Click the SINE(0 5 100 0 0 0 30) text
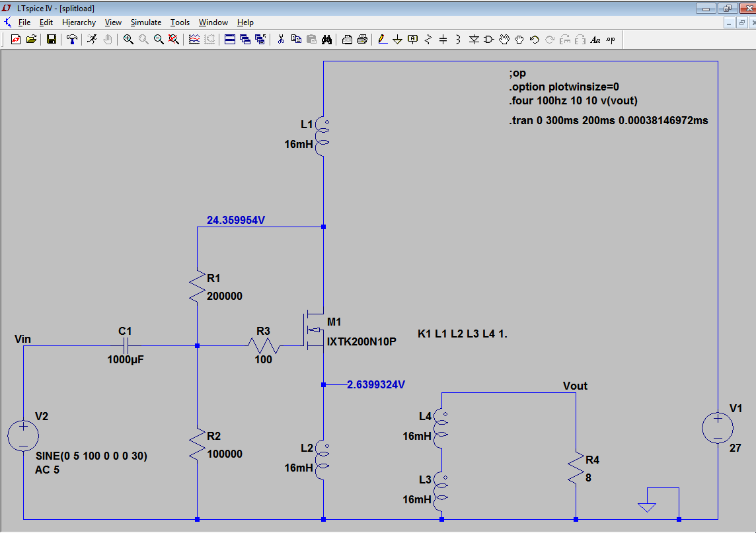 (x=92, y=456)
